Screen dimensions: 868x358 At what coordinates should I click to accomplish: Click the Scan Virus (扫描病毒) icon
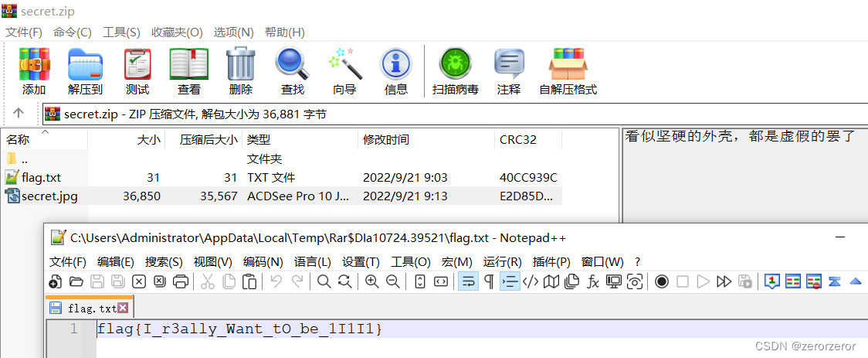point(455,64)
